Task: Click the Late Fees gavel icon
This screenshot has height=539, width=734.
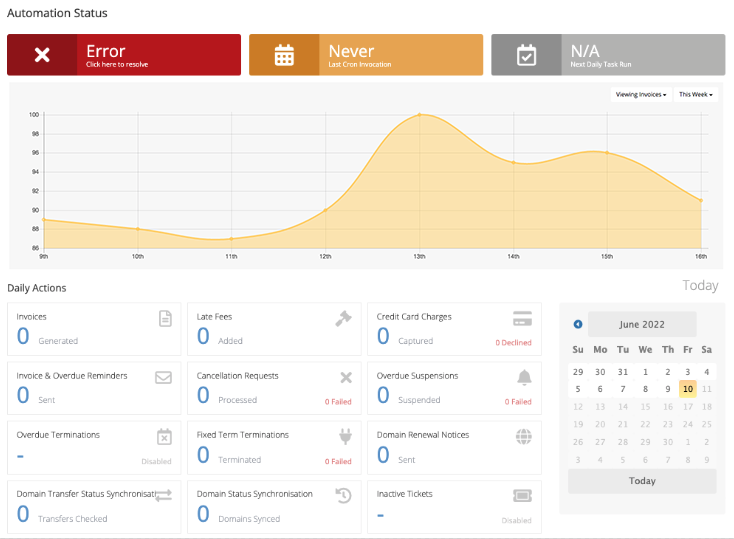Action: pyautogui.click(x=344, y=318)
